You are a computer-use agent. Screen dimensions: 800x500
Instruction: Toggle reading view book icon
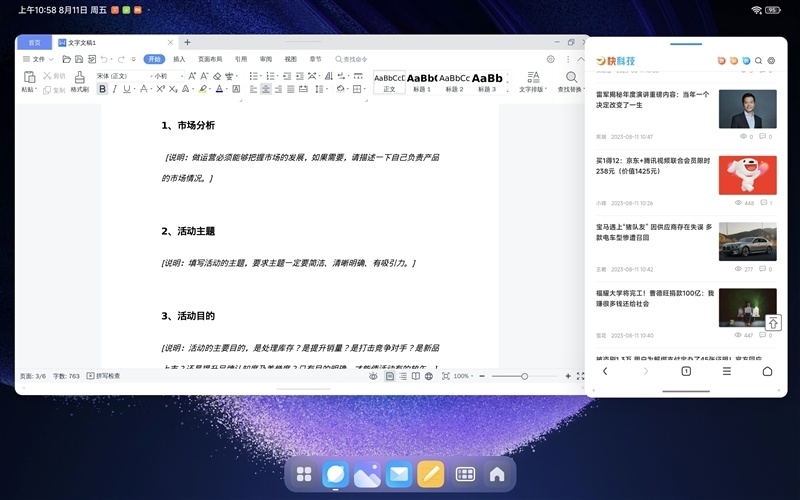tap(416, 376)
